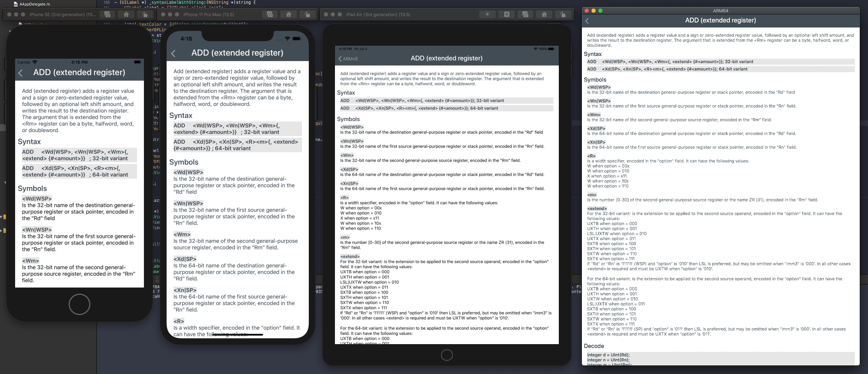Take screenshot of iPhone SE simulator

tap(108, 14)
